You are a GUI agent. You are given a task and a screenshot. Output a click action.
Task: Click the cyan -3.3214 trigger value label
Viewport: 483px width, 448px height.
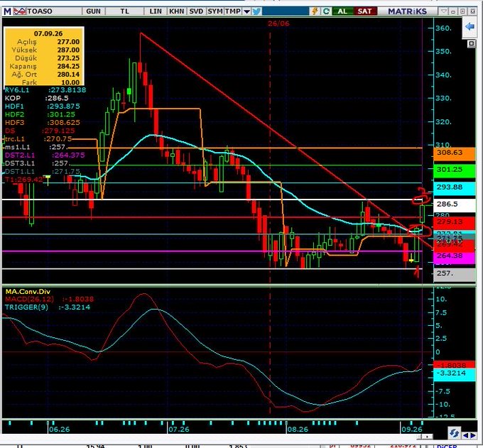[x=454, y=373]
